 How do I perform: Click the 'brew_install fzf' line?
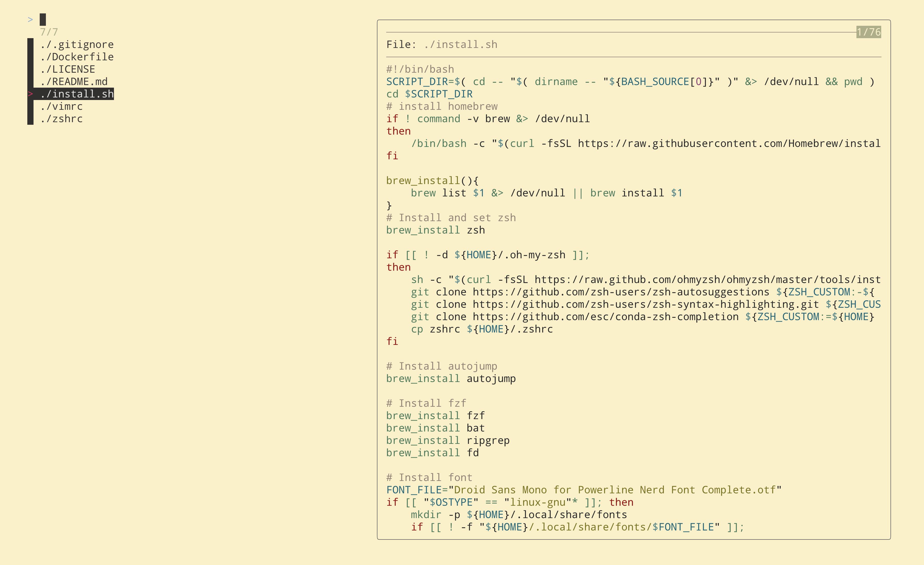435,416
